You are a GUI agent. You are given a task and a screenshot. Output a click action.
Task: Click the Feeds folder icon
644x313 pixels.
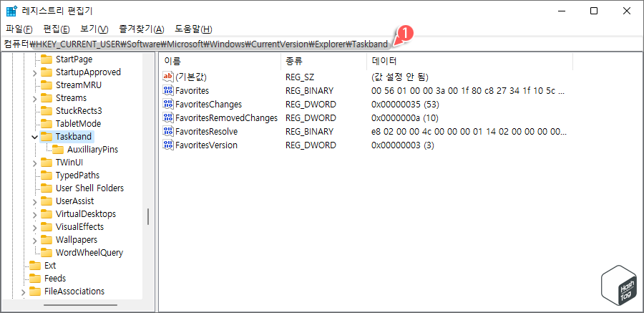(x=35, y=279)
